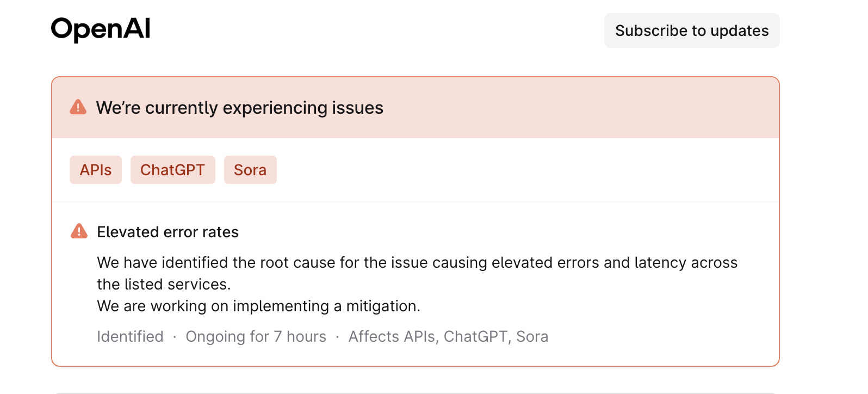Click the ChatGPT service tag

coord(172,169)
